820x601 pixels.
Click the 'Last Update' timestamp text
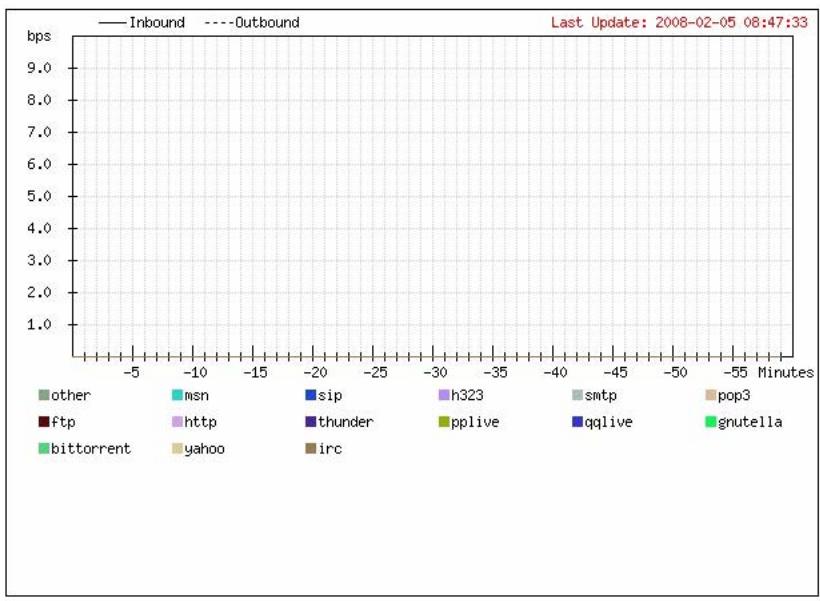pos(679,22)
